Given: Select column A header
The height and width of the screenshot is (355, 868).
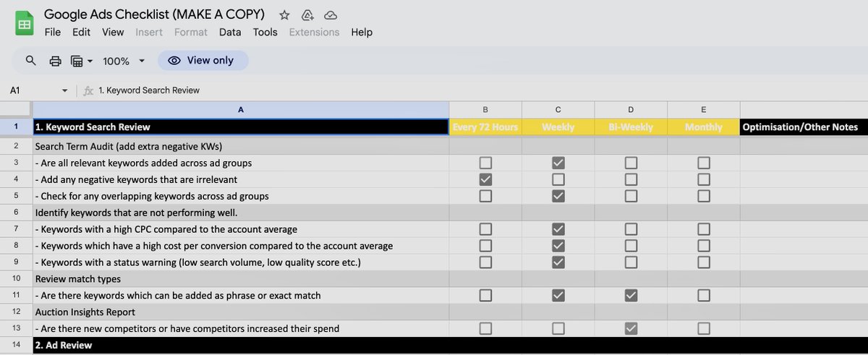Looking at the screenshot, I should [x=241, y=110].
